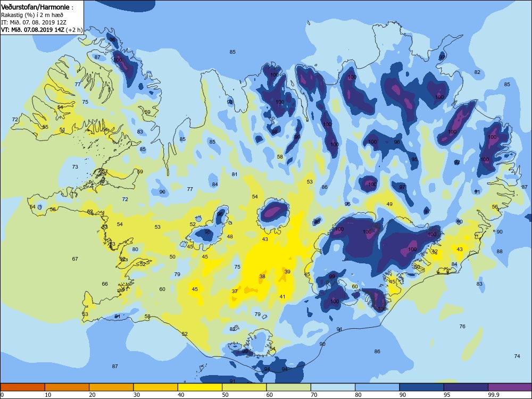Click the humidity value 80 on the map
This screenshot has height=399, width=532.
[135, 249]
